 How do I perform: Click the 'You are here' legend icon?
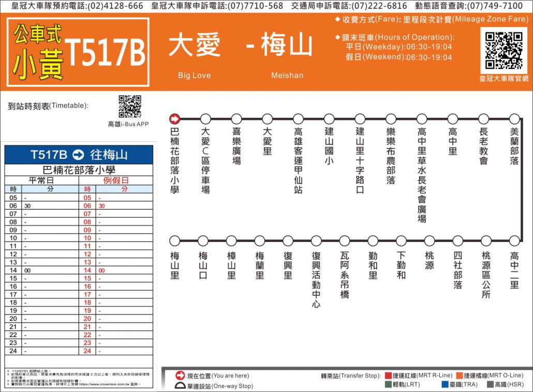point(180,375)
